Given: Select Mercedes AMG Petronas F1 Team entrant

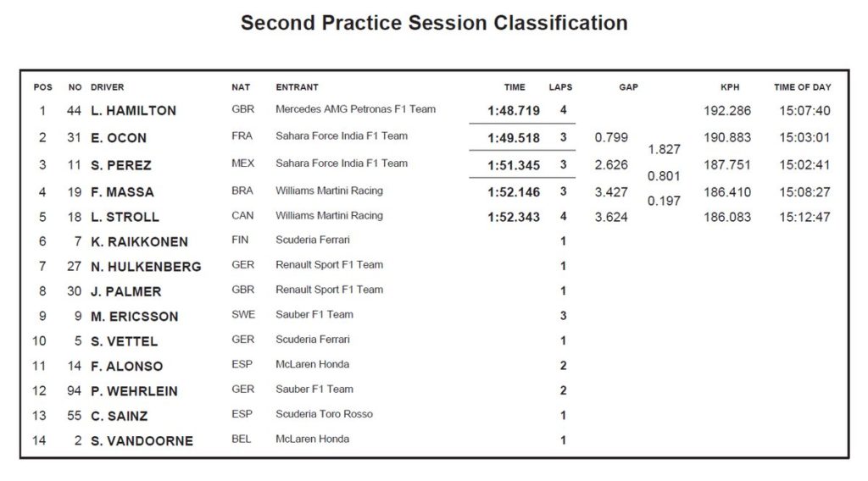Looking at the screenshot, I should pos(355,109).
